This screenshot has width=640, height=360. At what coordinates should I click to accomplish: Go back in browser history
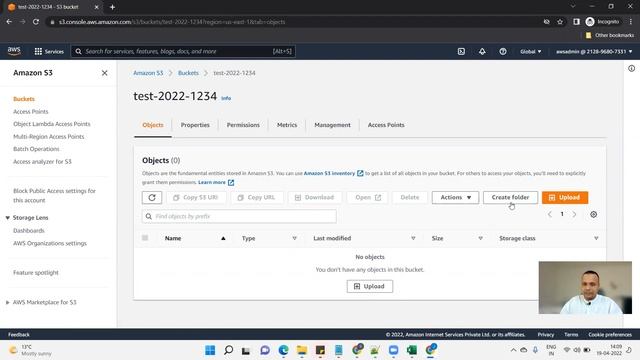[x=9, y=22]
